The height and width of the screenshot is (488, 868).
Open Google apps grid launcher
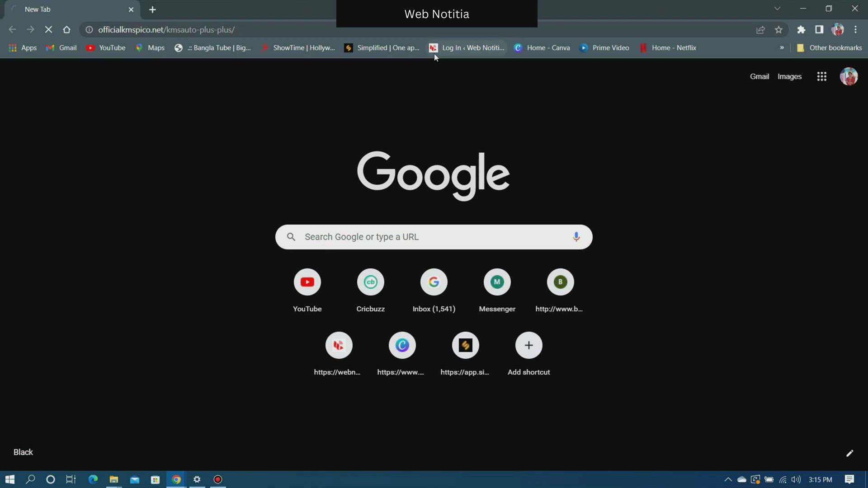pyautogui.click(x=821, y=76)
